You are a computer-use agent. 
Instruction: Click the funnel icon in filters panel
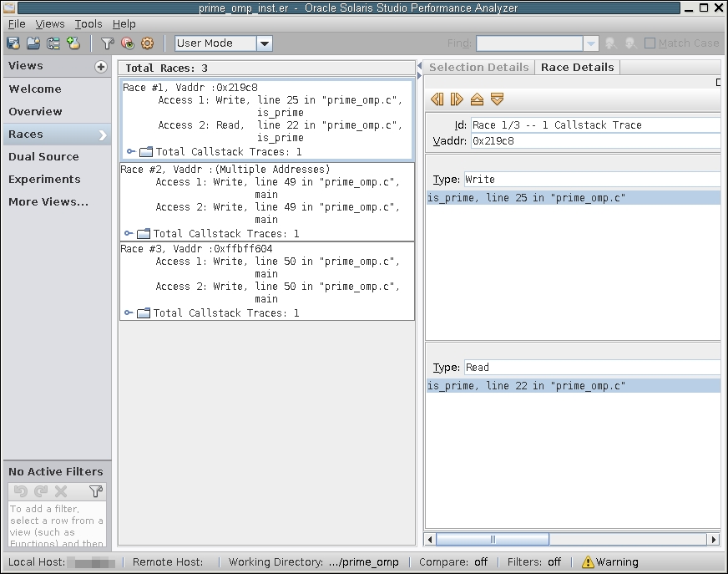[x=96, y=490]
